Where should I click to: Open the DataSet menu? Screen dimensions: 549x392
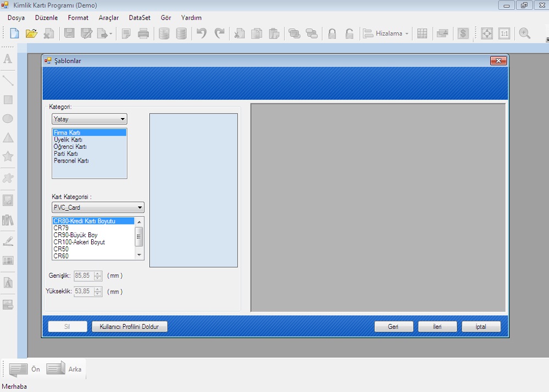click(x=139, y=18)
